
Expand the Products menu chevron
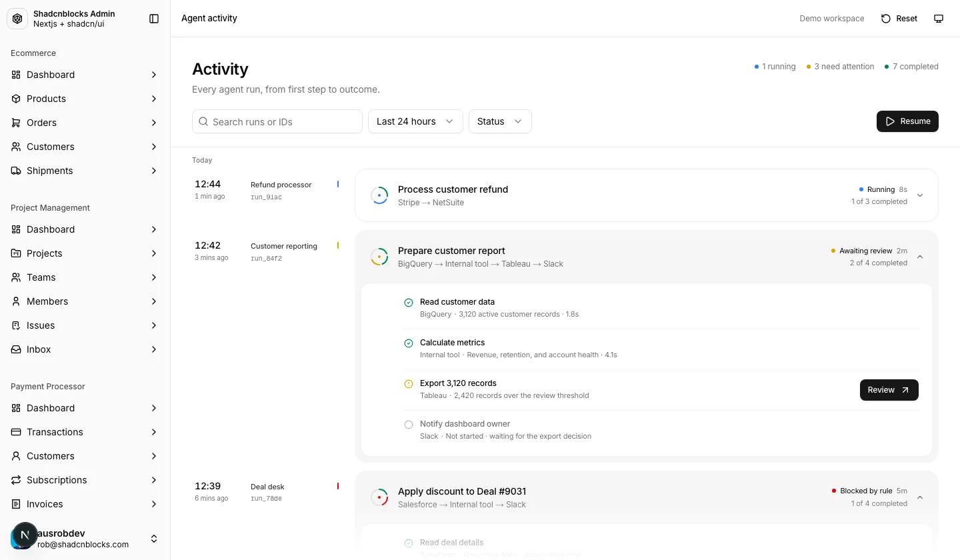click(x=154, y=99)
